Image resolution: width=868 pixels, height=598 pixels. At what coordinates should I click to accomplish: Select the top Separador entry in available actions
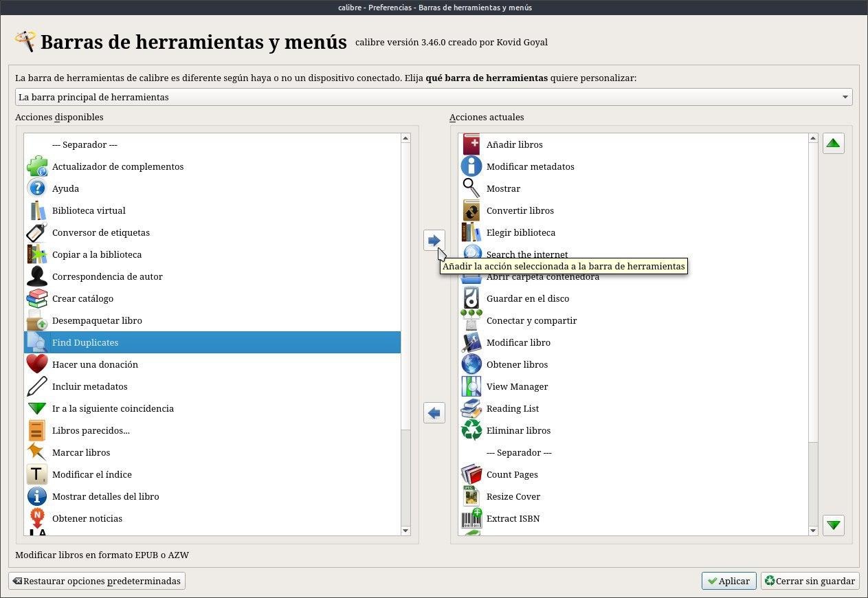pos(212,144)
